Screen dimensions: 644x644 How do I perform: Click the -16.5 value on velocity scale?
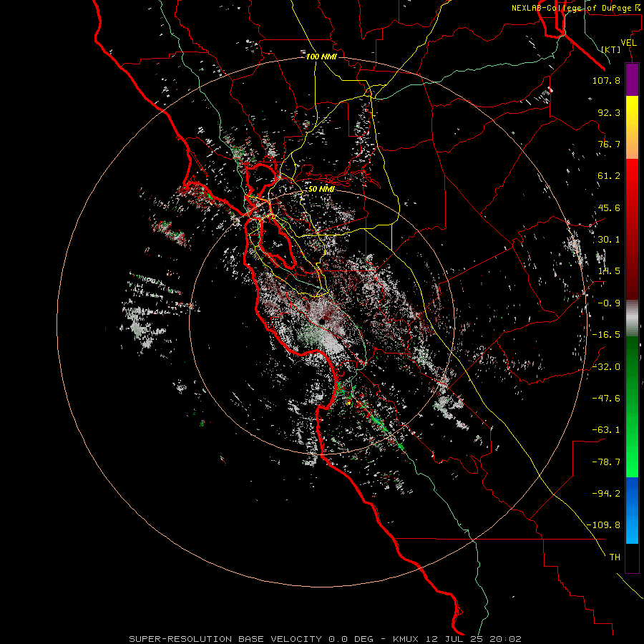606,335
